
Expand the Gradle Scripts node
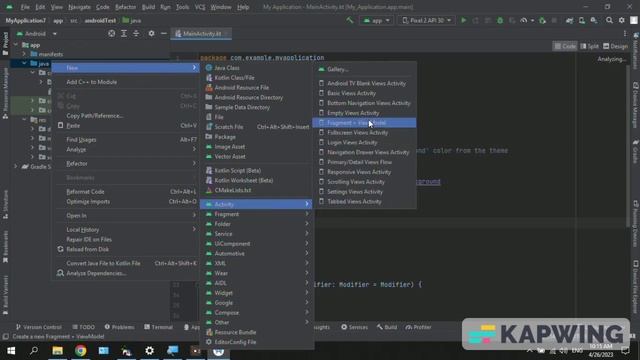pos(16,167)
